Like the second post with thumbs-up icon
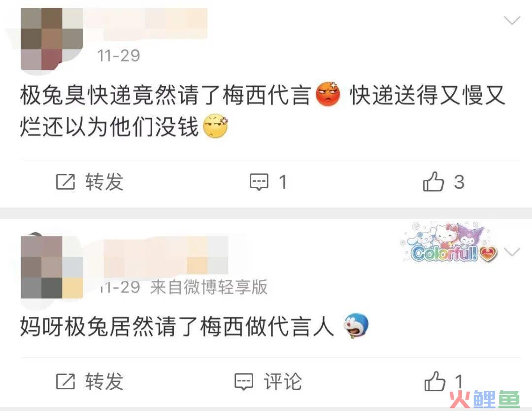The width and height of the screenshot is (532, 411). 434,381
